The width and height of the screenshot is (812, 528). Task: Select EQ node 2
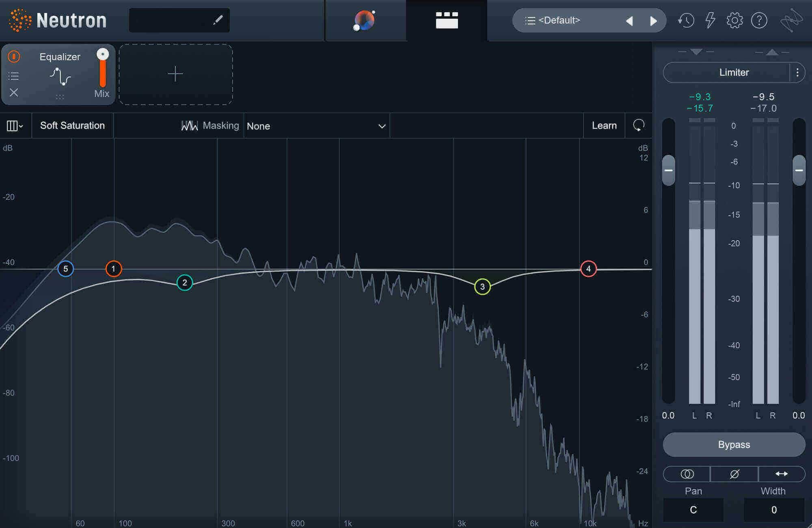[x=185, y=283]
